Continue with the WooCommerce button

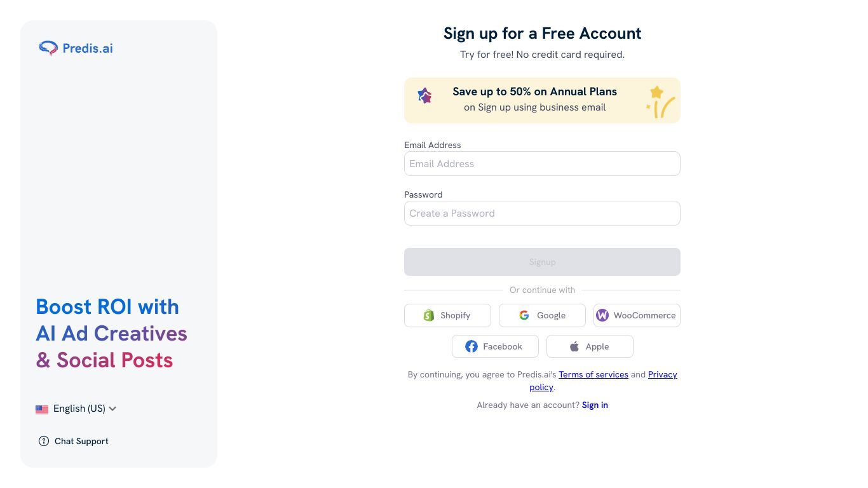637,315
